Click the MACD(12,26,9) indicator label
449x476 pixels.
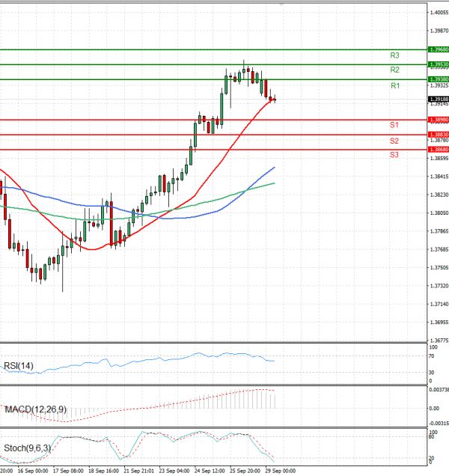(35, 409)
